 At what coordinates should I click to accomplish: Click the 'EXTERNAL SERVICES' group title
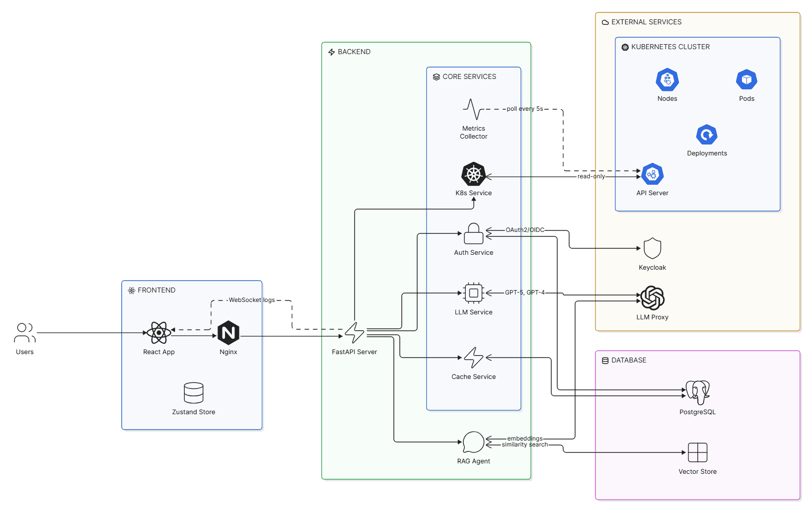click(647, 22)
